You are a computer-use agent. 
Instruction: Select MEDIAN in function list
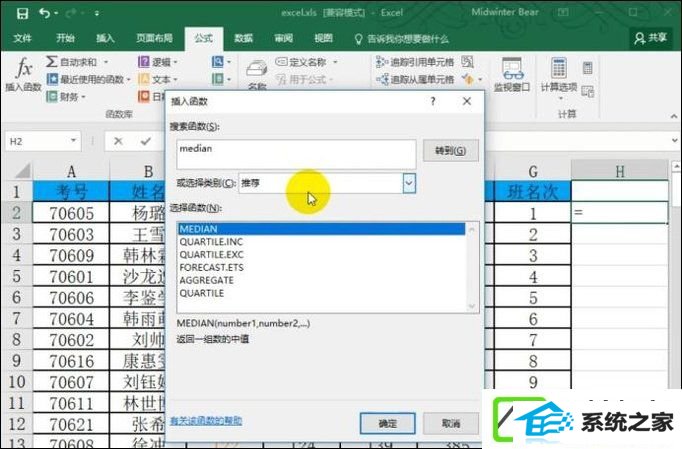(321, 229)
